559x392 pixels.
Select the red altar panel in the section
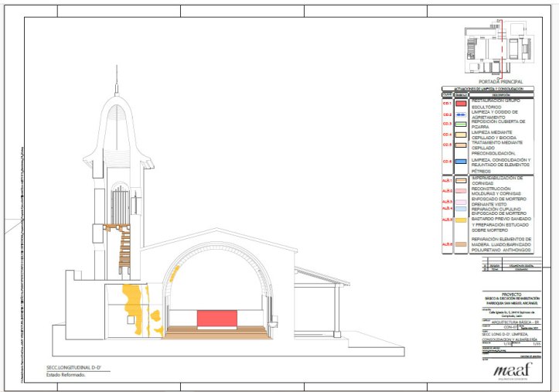(x=218, y=318)
